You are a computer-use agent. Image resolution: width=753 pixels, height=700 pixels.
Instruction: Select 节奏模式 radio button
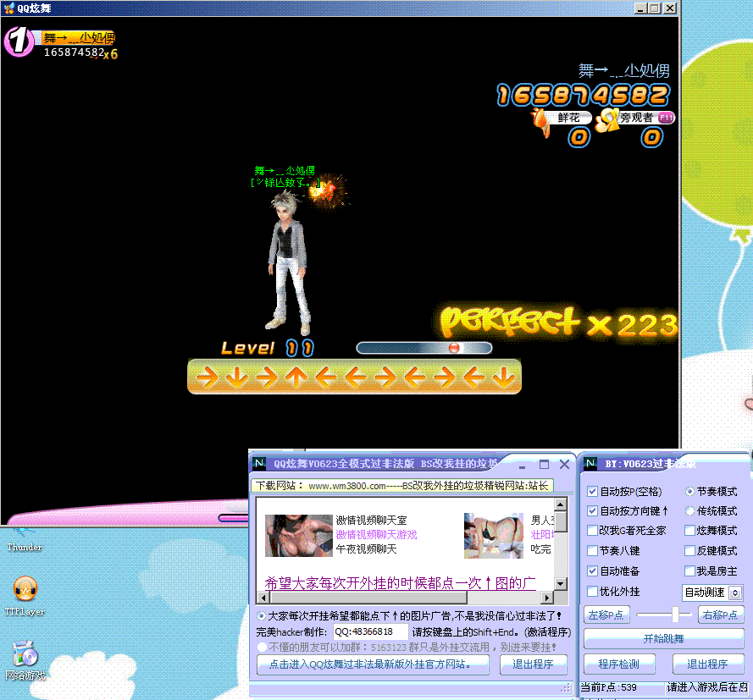pos(689,491)
